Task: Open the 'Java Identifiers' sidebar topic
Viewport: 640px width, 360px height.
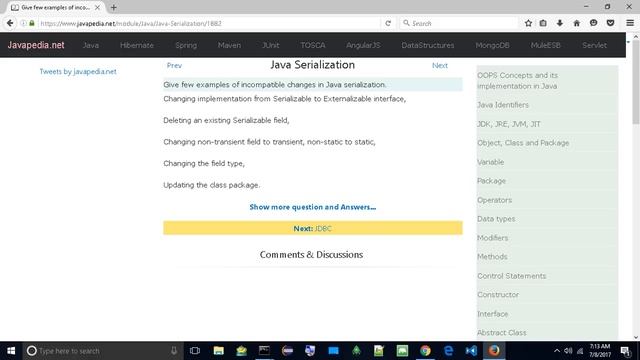Action: point(503,105)
